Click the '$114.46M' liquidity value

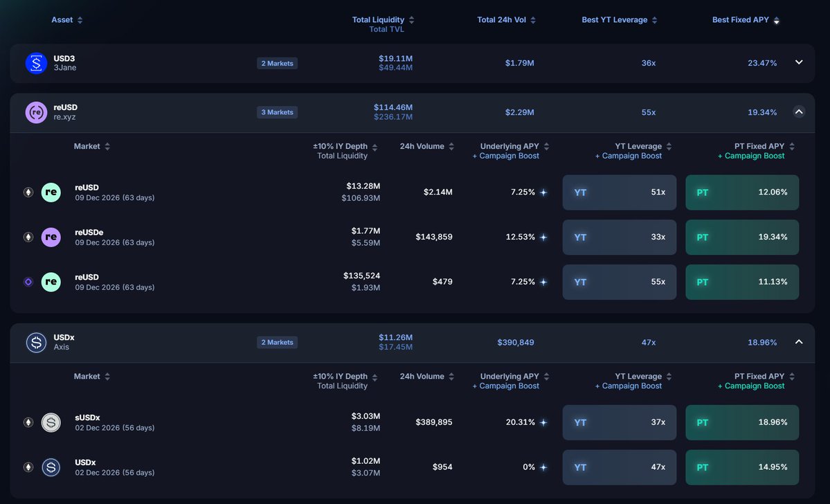[393, 107]
